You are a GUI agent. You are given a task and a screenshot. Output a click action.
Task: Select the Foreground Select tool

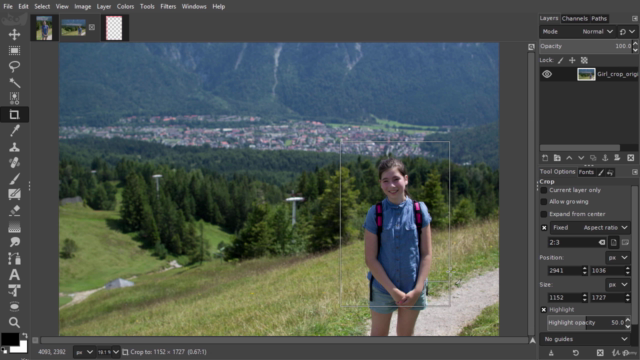click(14, 98)
